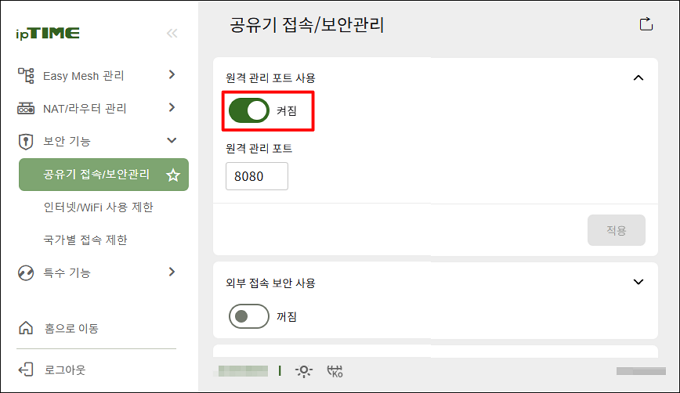This screenshot has height=393, width=680.
Task: Open 국가별 접속 제한 menu item
Action: tap(85, 239)
